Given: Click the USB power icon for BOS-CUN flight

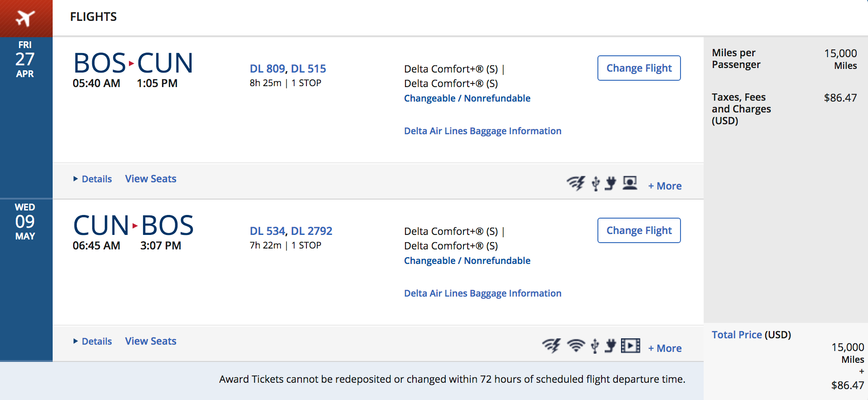Looking at the screenshot, I should point(596,183).
